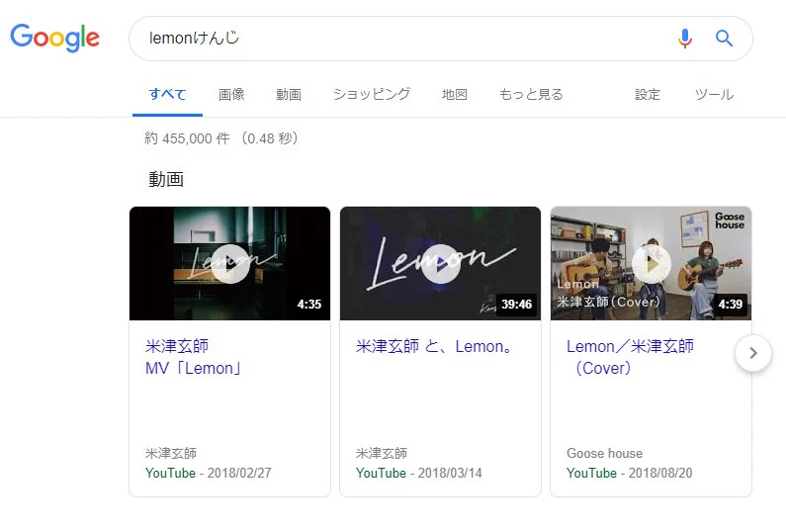Expand the もっと見る menu
Viewport: 786px width, 532px height.
coord(531,94)
